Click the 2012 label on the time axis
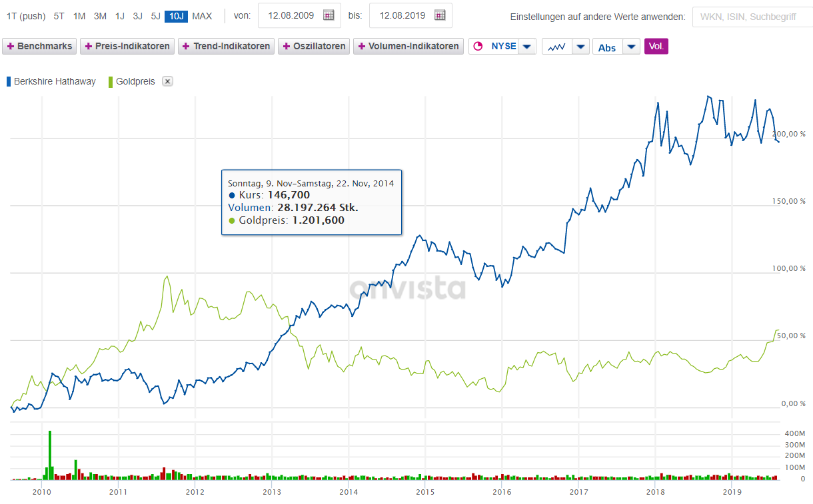The height and width of the screenshot is (504, 813). [195, 492]
